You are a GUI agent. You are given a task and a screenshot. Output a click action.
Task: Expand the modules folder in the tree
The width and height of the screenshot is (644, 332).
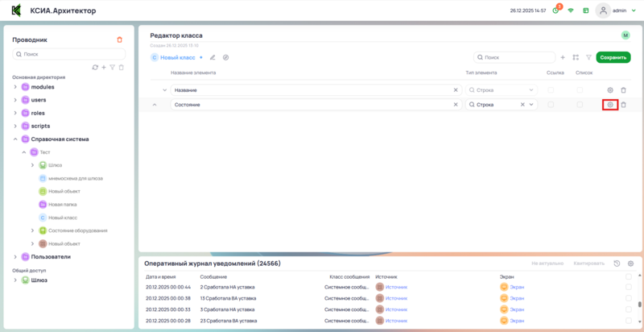coord(15,86)
